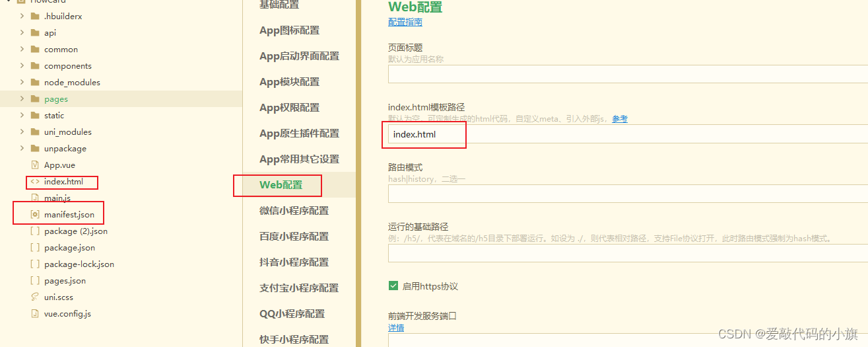Open the App常用其它设置 section

tap(299, 159)
